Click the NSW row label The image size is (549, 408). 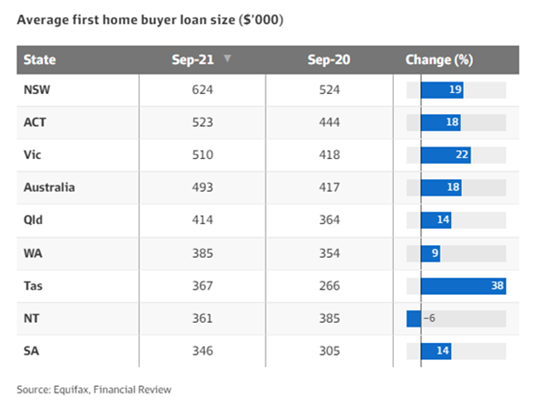tap(37, 90)
